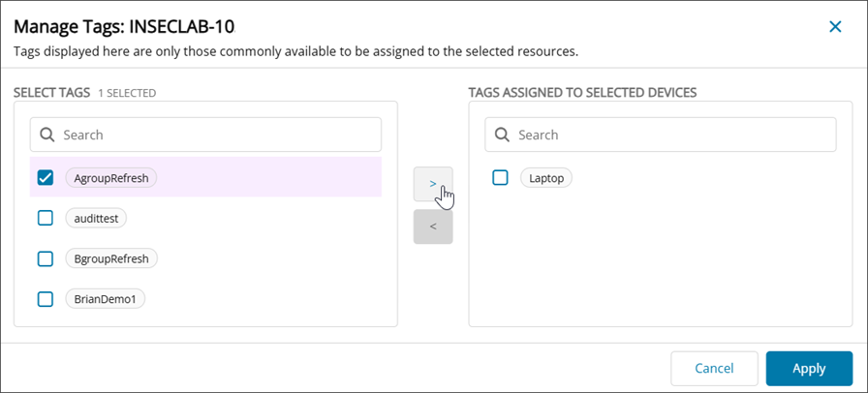868x393 pixels.
Task: Focus the assigned tags search field
Action: click(673, 135)
